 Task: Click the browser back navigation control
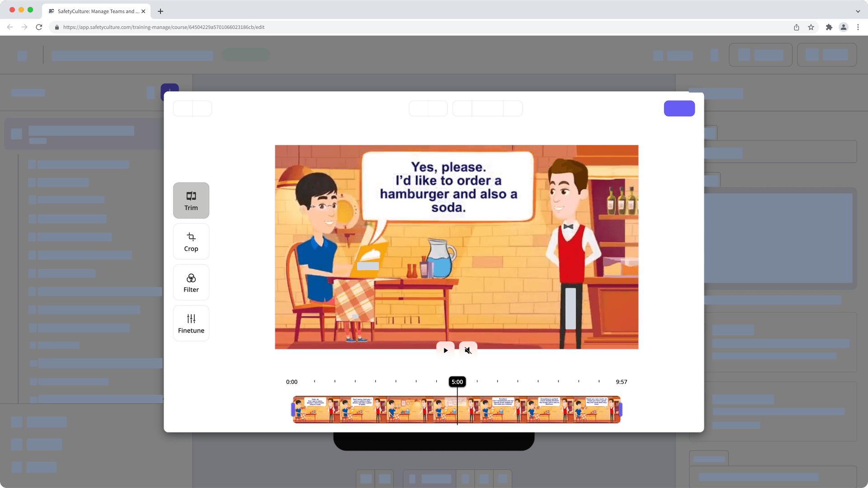pyautogui.click(x=9, y=27)
